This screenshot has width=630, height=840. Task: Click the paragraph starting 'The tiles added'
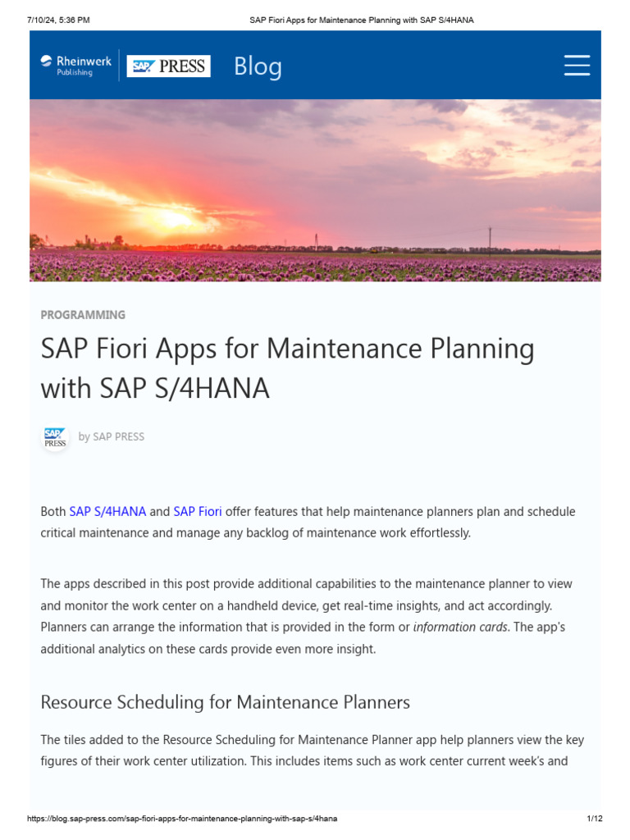click(x=312, y=751)
